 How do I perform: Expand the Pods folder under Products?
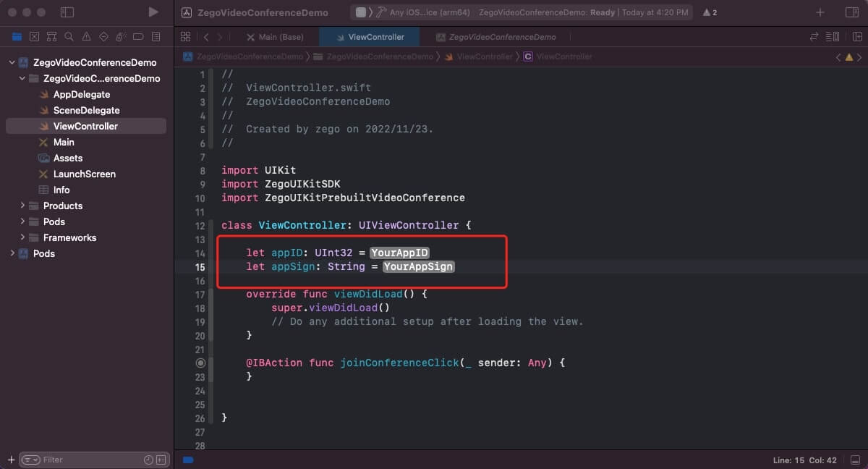[23, 222]
